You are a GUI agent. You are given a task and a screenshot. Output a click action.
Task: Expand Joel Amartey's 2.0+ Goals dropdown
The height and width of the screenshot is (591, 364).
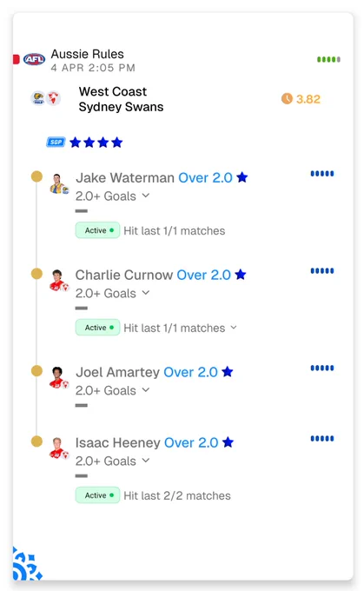(146, 390)
